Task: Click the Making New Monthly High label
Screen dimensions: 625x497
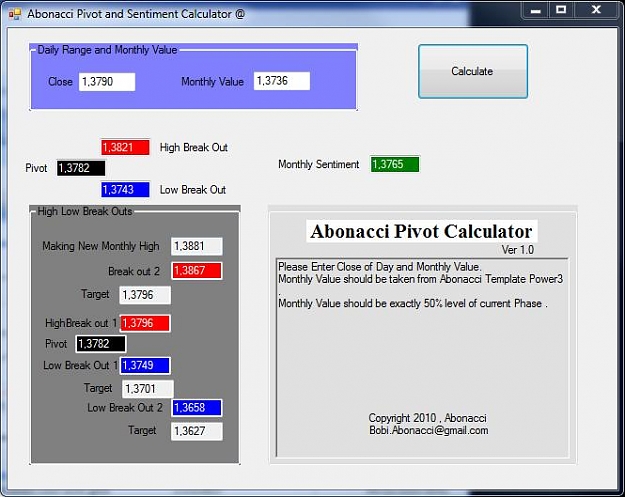Action: [x=101, y=246]
